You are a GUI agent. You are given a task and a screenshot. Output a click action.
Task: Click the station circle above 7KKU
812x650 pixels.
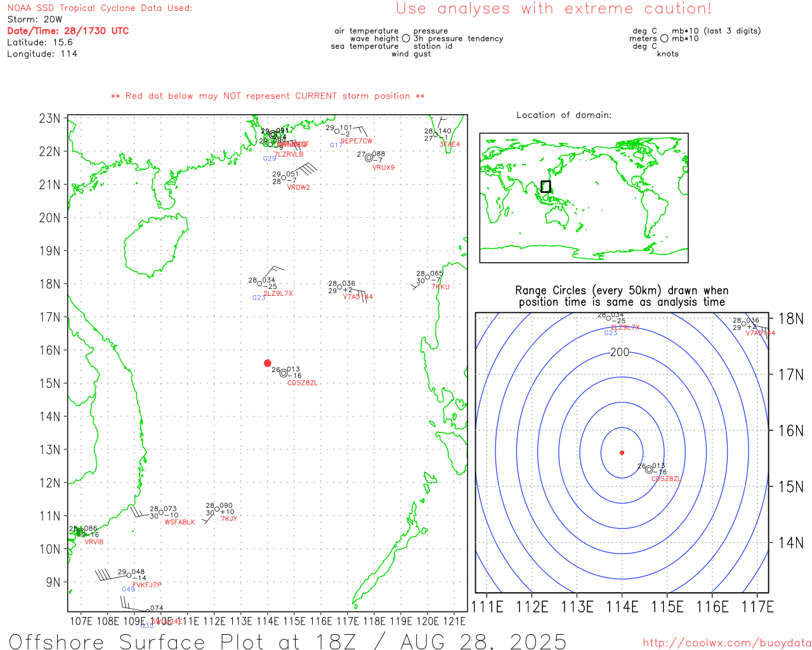(428, 277)
